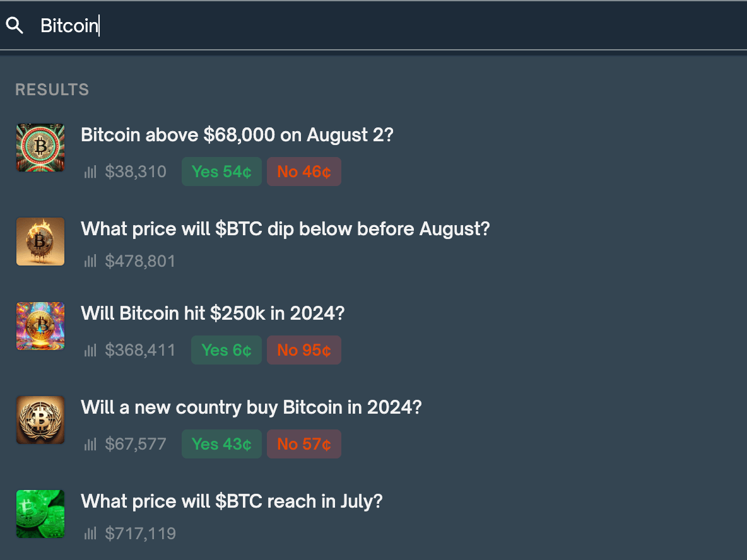Click the volume bars icon beside $717,119

click(90, 534)
